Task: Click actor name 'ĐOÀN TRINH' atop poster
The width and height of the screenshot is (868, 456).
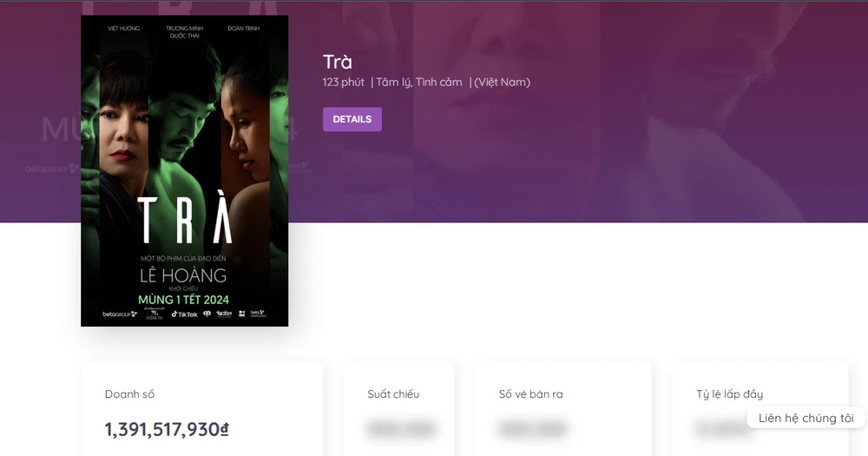Action: pyautogui.click(x=244, y=29)
